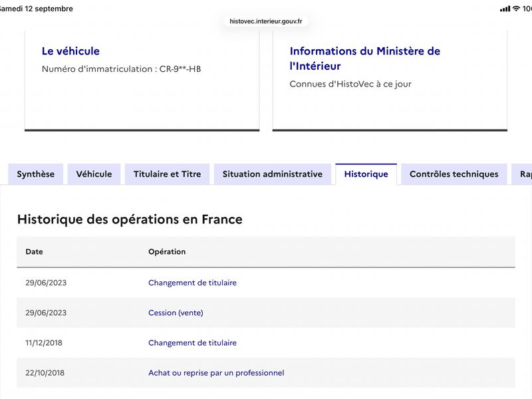Click the Cession (vente) operation

tap(176, 313)
